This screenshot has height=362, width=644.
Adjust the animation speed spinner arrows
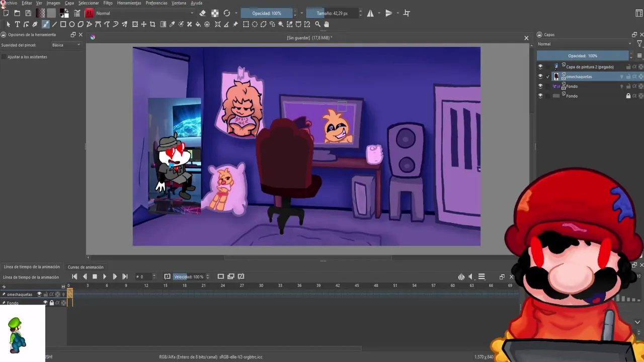[207, 276]
